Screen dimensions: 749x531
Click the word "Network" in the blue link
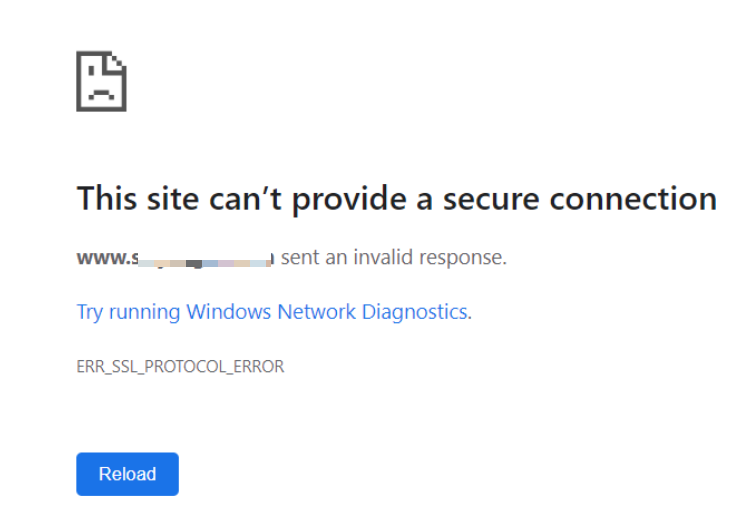pyautogui.click(x=317, y=312)
